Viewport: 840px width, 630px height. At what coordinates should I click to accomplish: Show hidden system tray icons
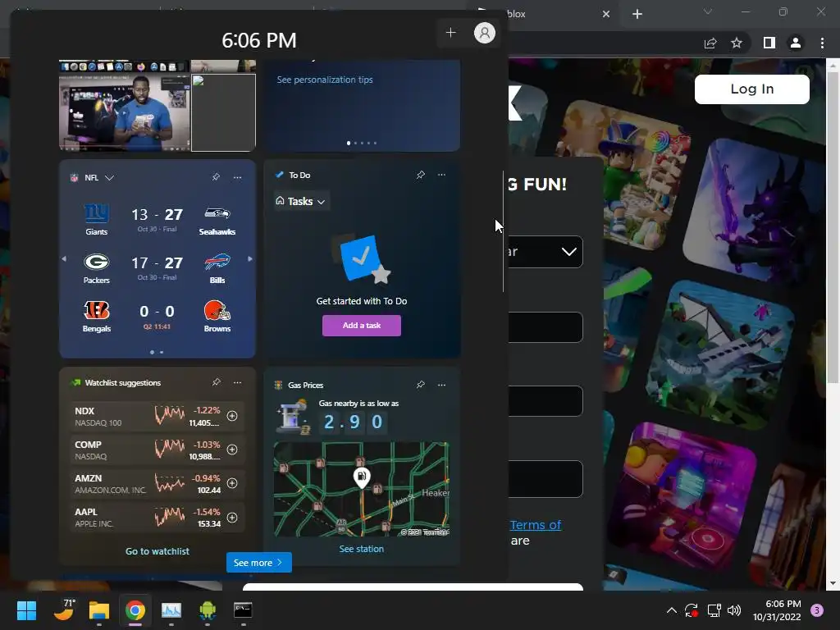tap(671, 610)
